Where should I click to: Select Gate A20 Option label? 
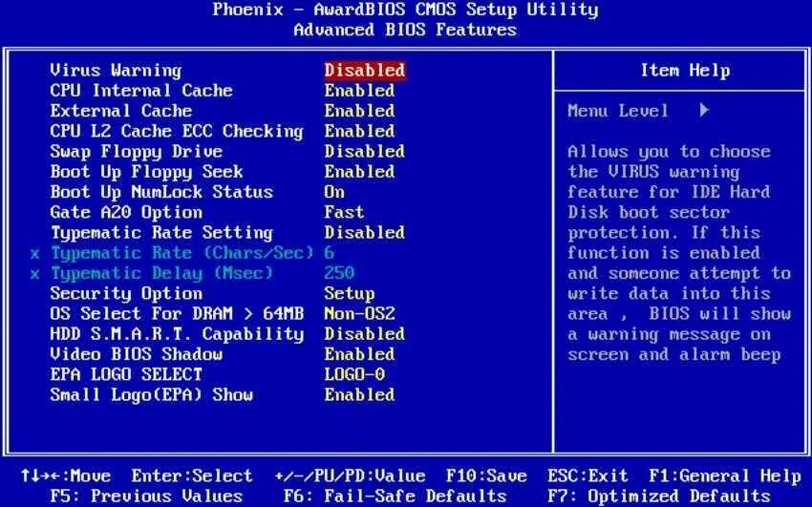[126, 212]
